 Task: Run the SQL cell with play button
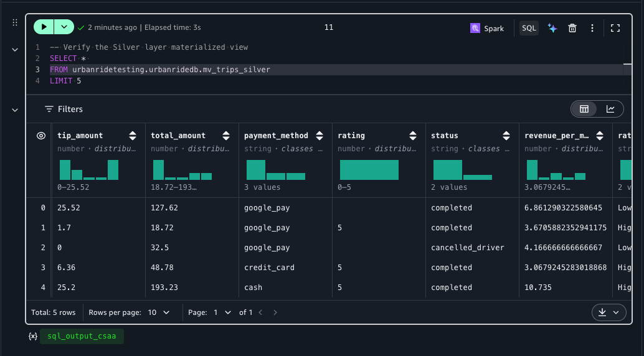click(44, 27)
